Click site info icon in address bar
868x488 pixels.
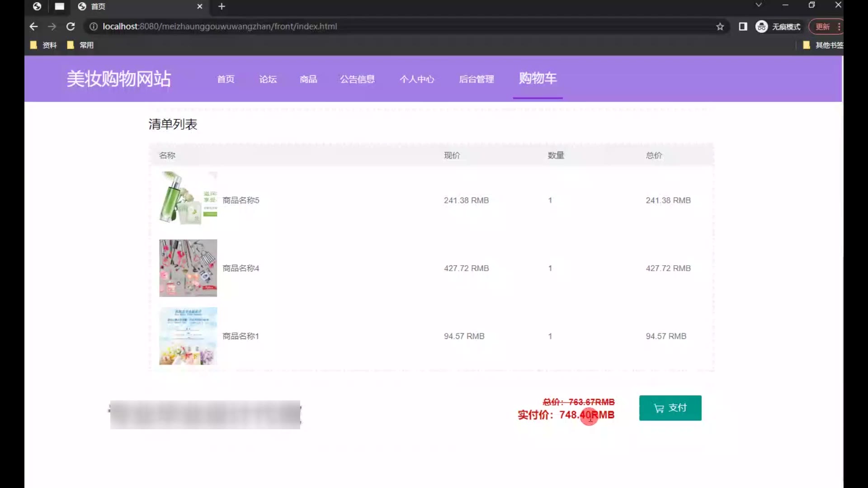pyautogui.click(x=94, y=27)
